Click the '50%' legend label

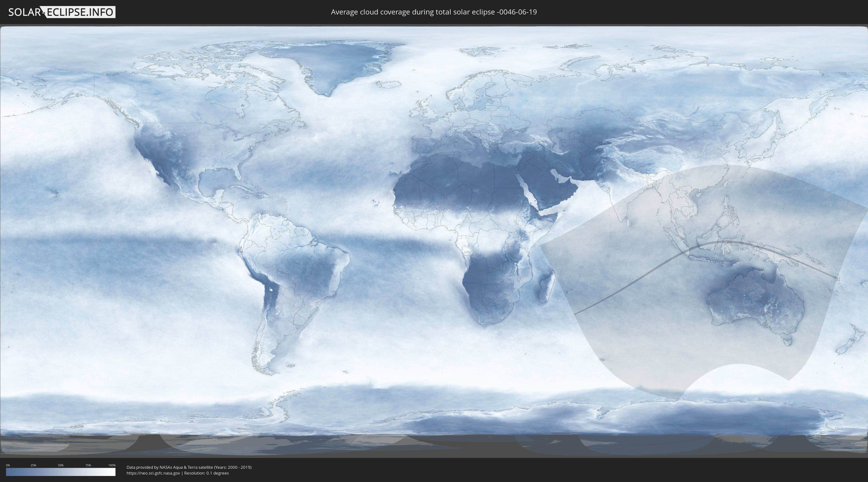click(61, 465)
